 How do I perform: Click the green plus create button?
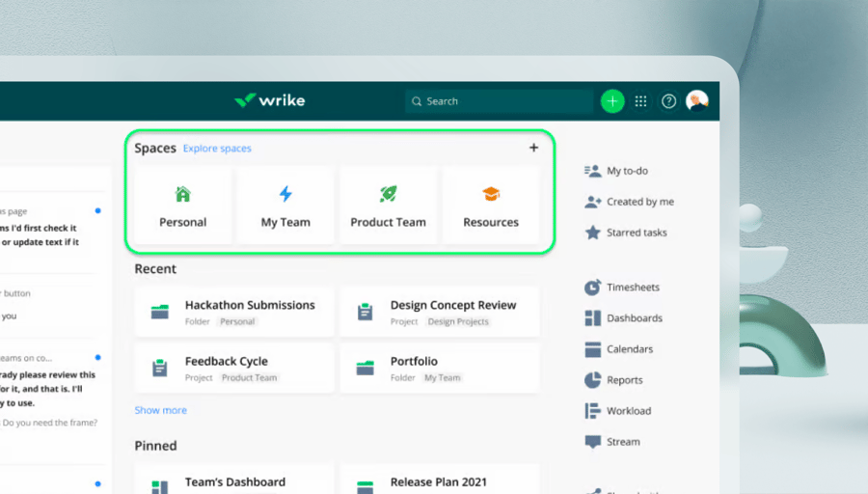[612, 100]
